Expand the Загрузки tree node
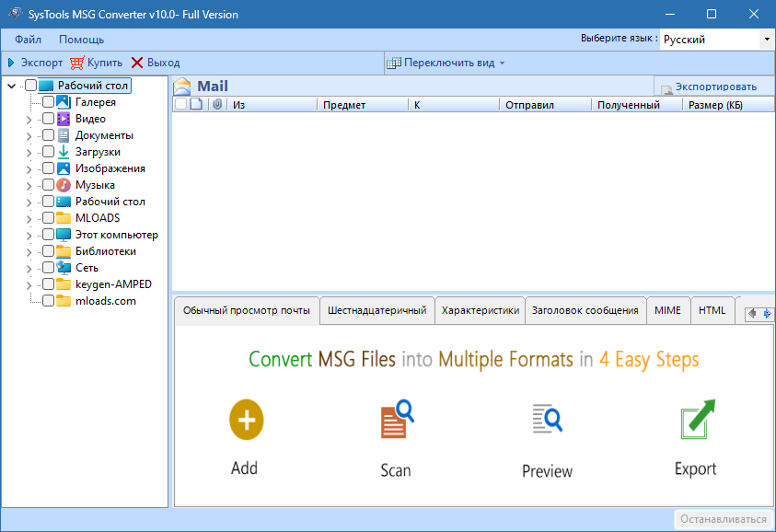776x532 pixels. tap(29, 152)
